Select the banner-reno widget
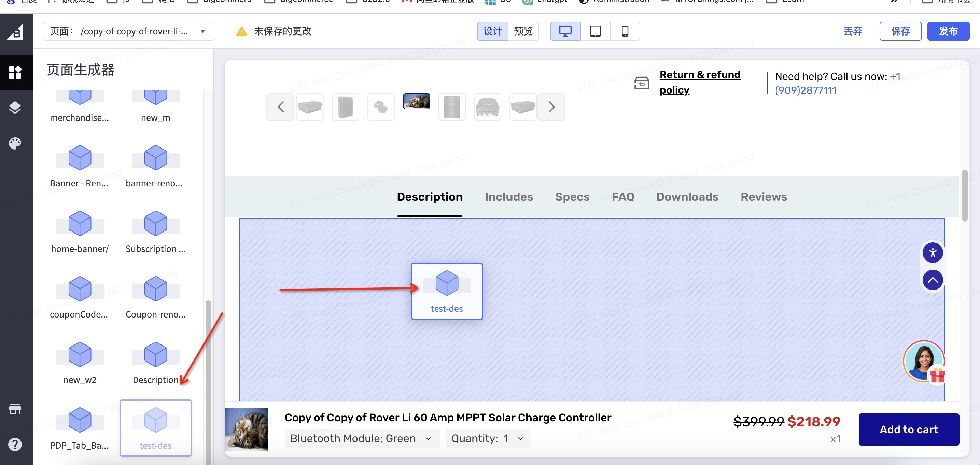The image size is (980, 465). [x=156, y=166]
